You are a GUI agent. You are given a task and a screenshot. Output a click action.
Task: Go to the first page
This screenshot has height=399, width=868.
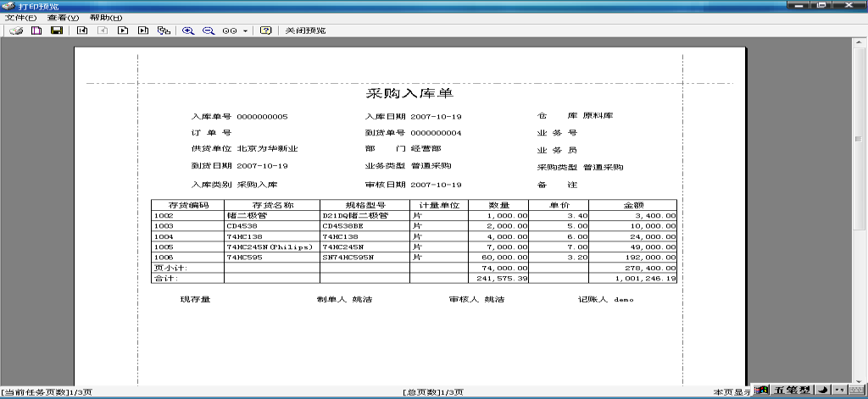[x=82, y=31]
